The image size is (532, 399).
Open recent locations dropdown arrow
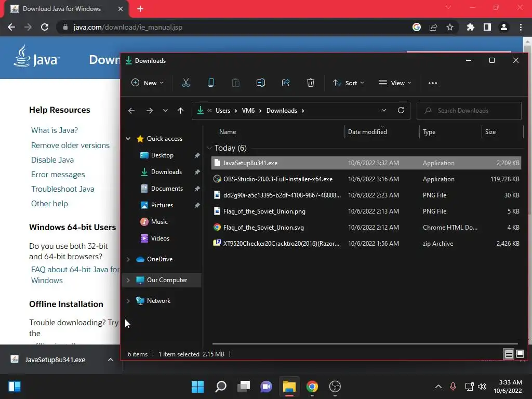point(165,111)
